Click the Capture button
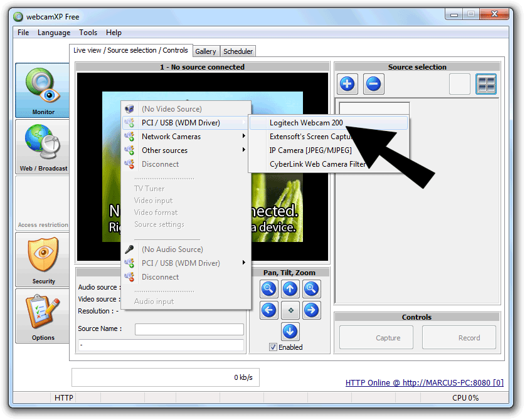Image resolution: width=525 pixels, height=420 pixels. click(376, 337)
